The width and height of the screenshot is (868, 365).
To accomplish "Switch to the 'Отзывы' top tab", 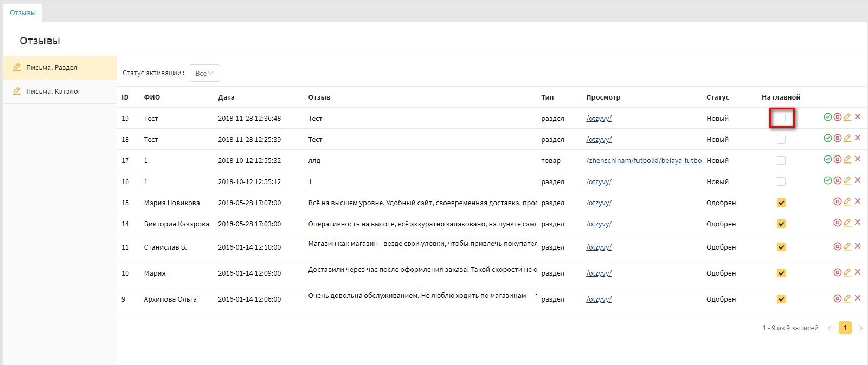I will pos(23,12).
